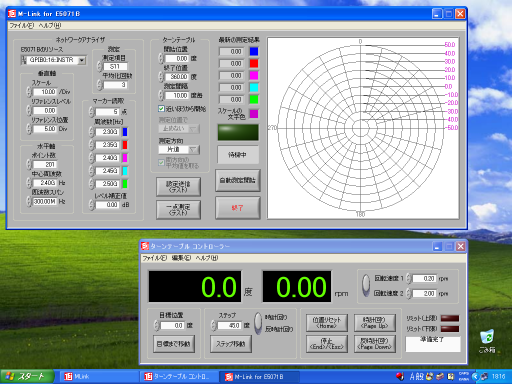
Task: Open the Recycle Bin on the desktop
Action: click(487, 341)
